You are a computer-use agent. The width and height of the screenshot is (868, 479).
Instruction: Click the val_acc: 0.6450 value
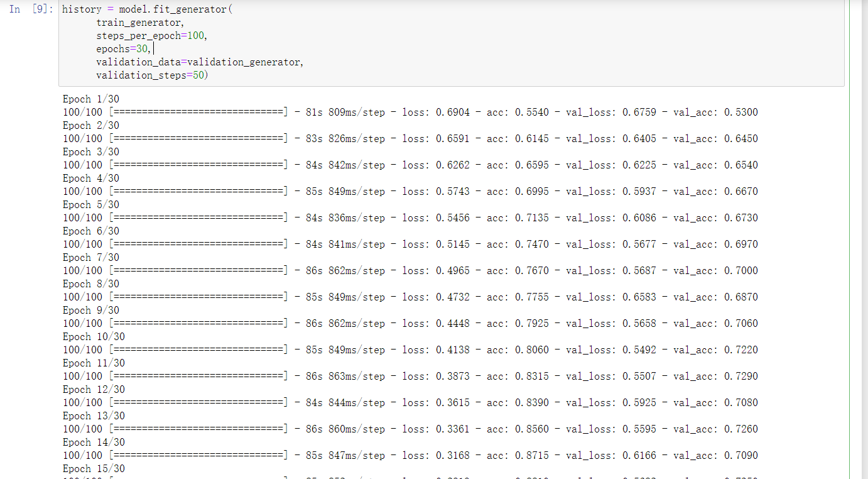pos(715,139)
